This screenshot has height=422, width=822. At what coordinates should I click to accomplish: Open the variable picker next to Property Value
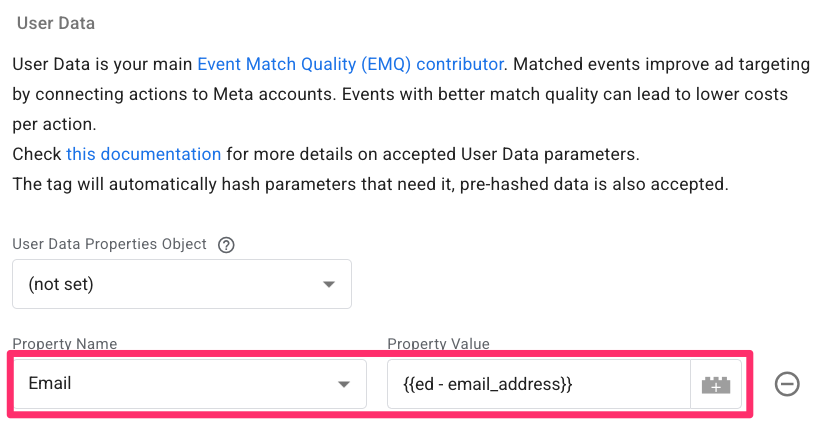pos(716,384)
